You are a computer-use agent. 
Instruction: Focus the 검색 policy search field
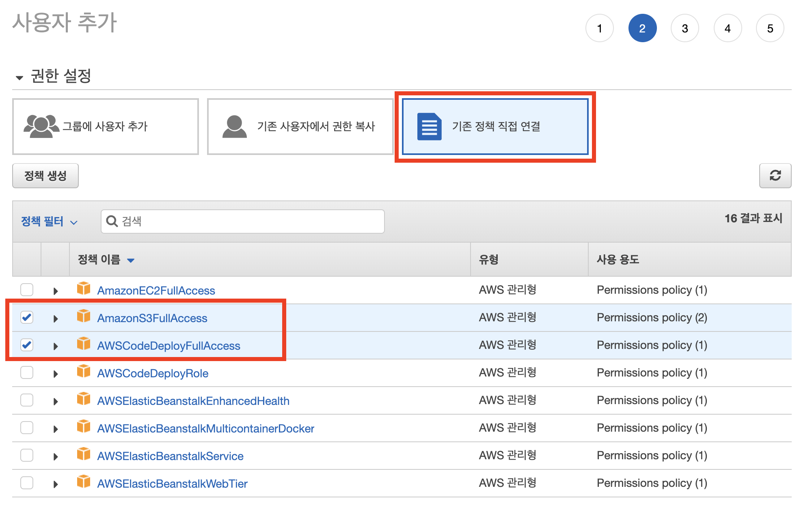pos(243,222)
